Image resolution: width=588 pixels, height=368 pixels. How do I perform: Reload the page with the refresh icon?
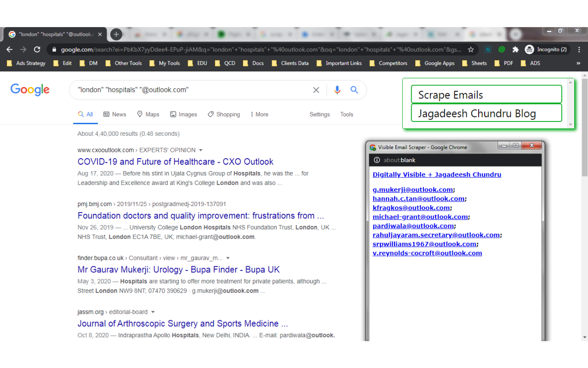[37, 49]
